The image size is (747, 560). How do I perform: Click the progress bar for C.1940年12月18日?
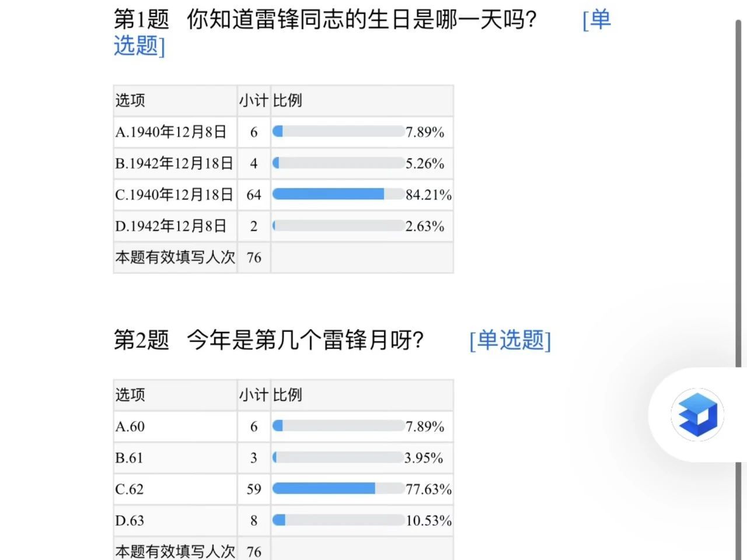tap(338, 194)
